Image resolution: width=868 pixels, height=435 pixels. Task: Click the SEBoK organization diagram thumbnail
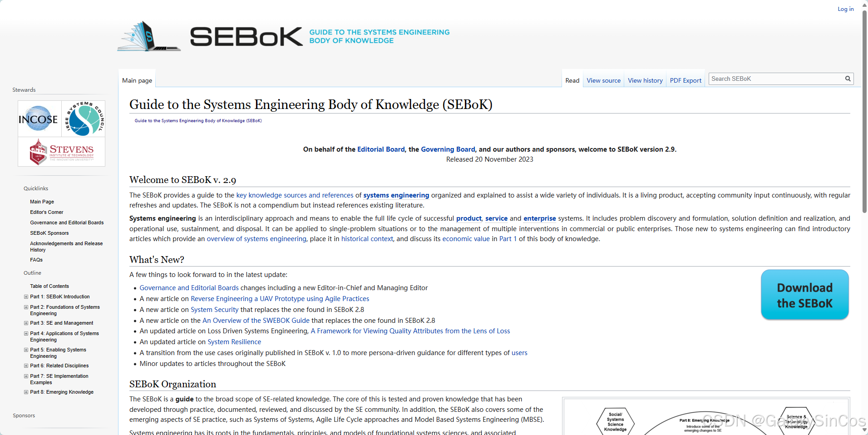(706, 417)
